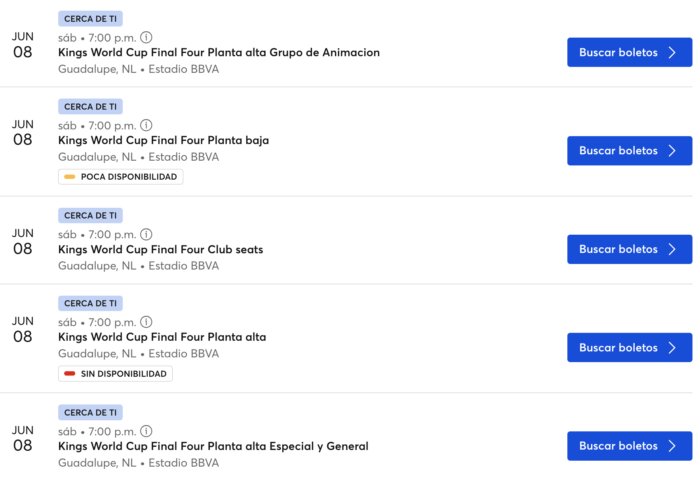Screen dimensions: 700x486
Task: Select JUN 08 date of the Club seats row
Action: coord(23,242)
